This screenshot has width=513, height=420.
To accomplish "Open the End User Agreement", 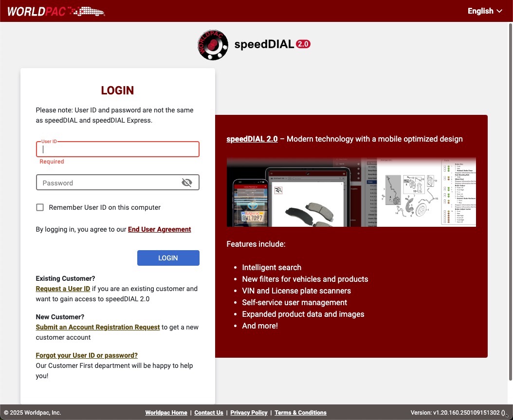I will point(159,229).
